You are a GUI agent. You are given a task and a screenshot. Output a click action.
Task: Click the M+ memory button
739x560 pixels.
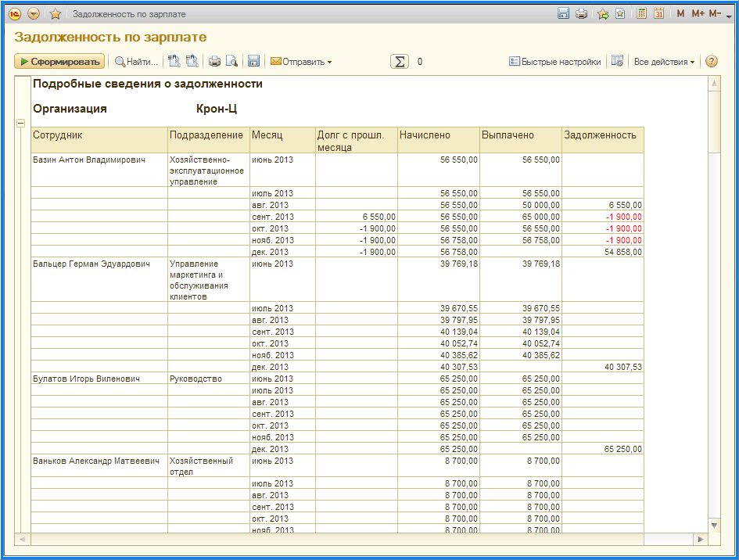point(698,13)
